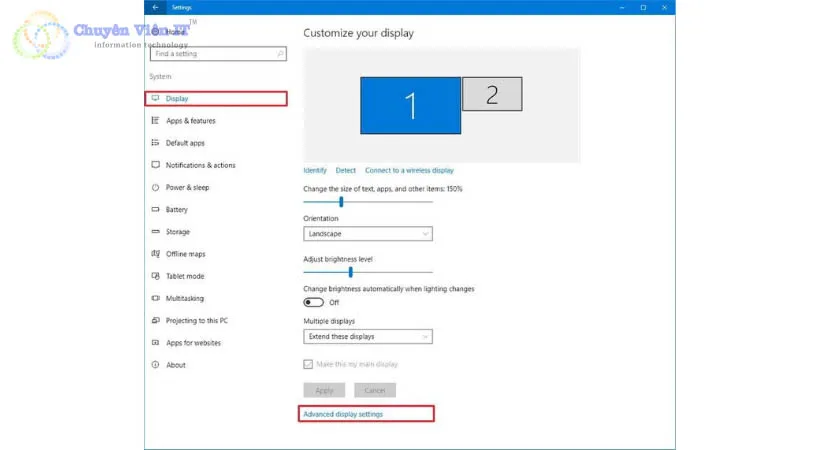Open the Multitasking settings page
Screen dimensions: 820x450
tap(184, 298)
